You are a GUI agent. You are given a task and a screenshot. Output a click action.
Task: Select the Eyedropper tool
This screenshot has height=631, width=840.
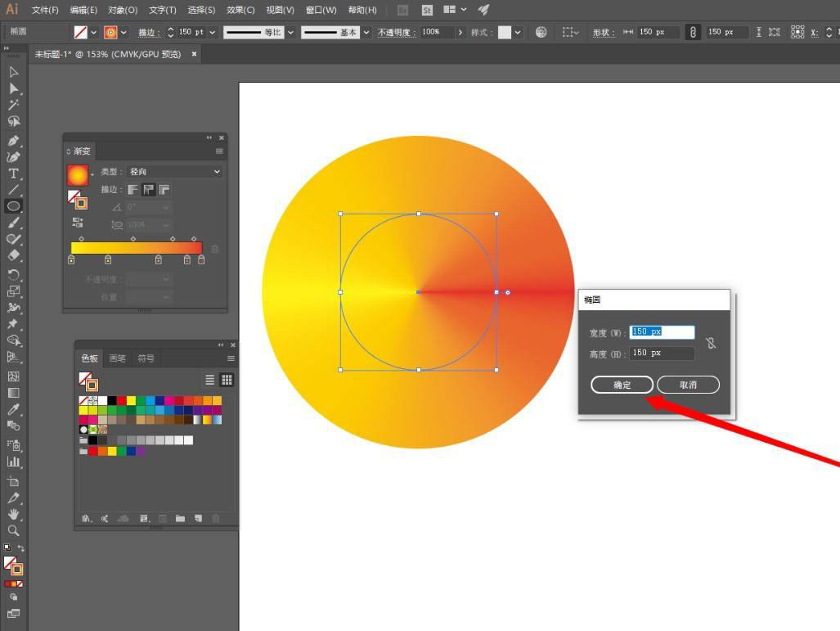pos(13,410)
